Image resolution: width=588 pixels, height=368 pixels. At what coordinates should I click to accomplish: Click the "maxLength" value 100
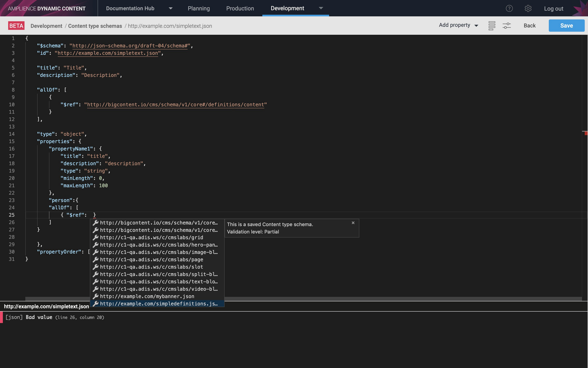tap(103, 185)
